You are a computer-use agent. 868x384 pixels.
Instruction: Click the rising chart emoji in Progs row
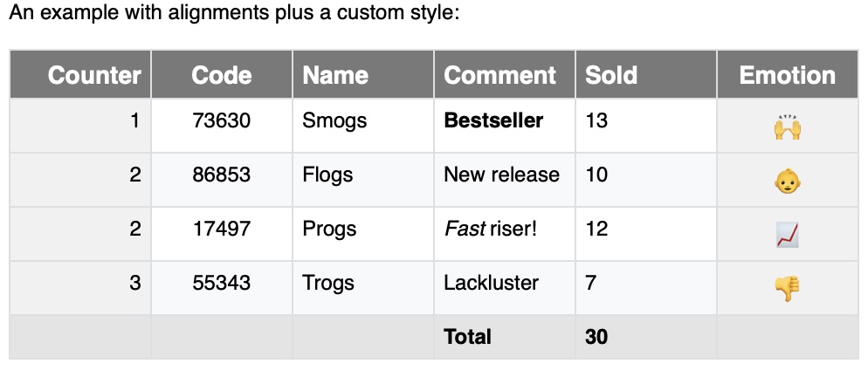click(x=788, y=234)
